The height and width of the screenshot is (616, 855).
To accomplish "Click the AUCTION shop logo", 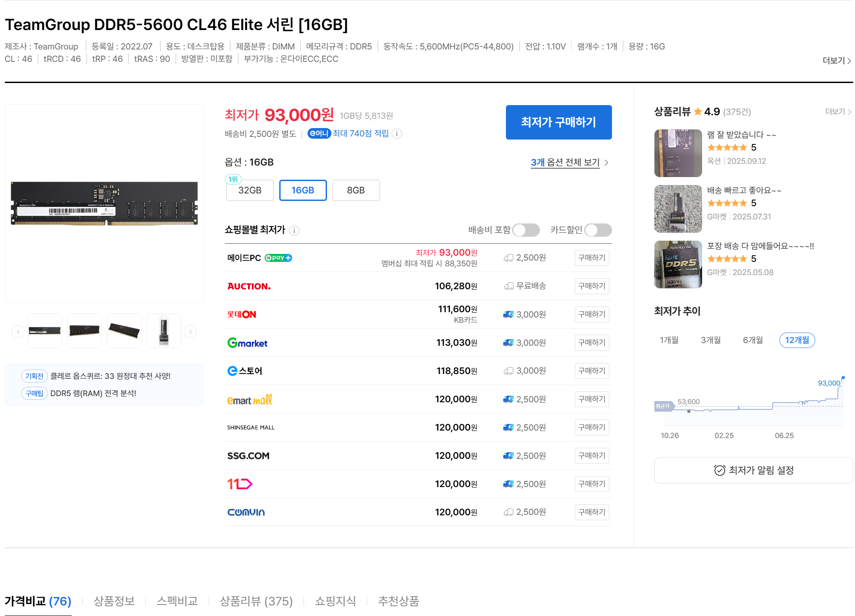I will [x=249, y=286].
